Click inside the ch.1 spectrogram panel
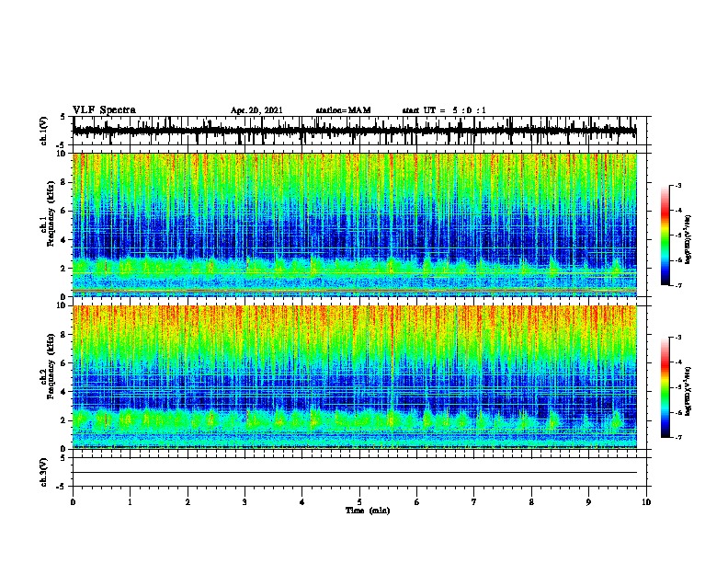Viewport: 728px width, 563px height. coord(355,224)
